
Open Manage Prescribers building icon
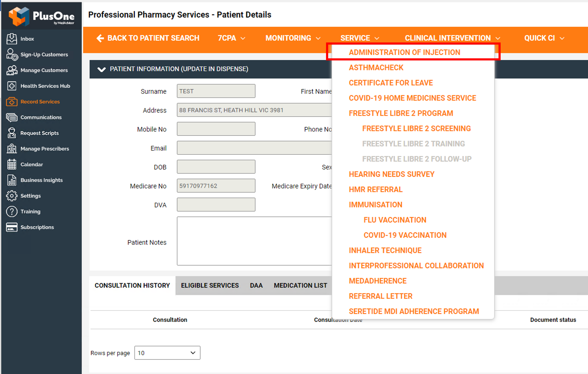point(12,149)
